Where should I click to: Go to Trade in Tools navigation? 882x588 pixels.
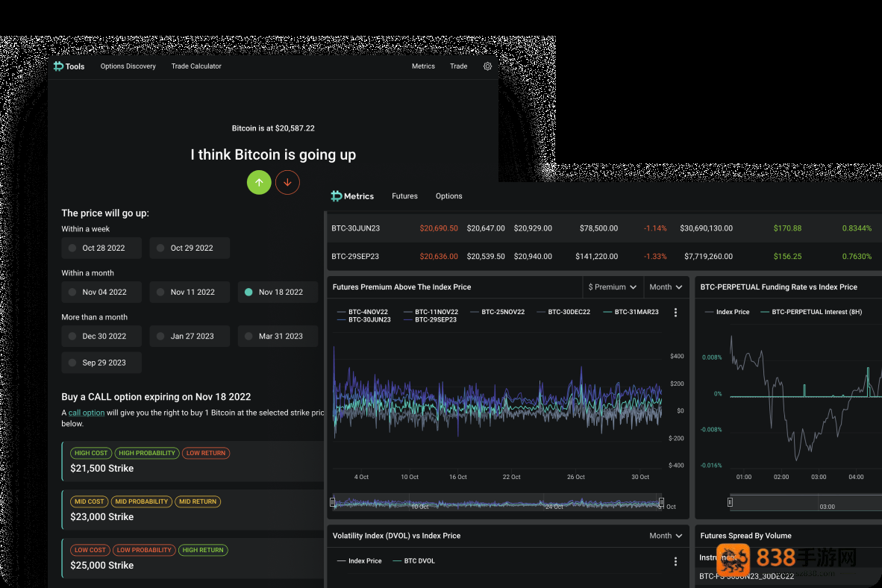click(x=458, y=66)
